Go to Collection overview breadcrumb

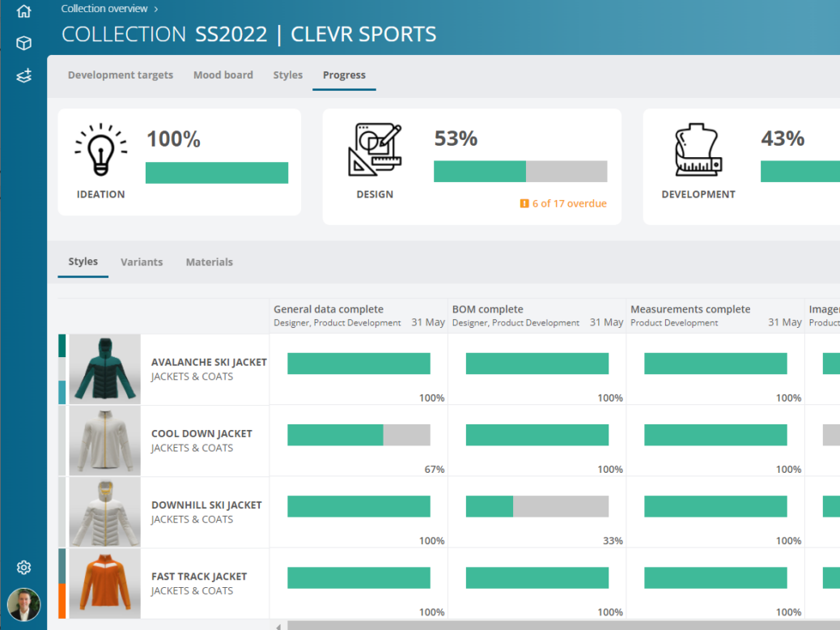(x=104, y=9)
